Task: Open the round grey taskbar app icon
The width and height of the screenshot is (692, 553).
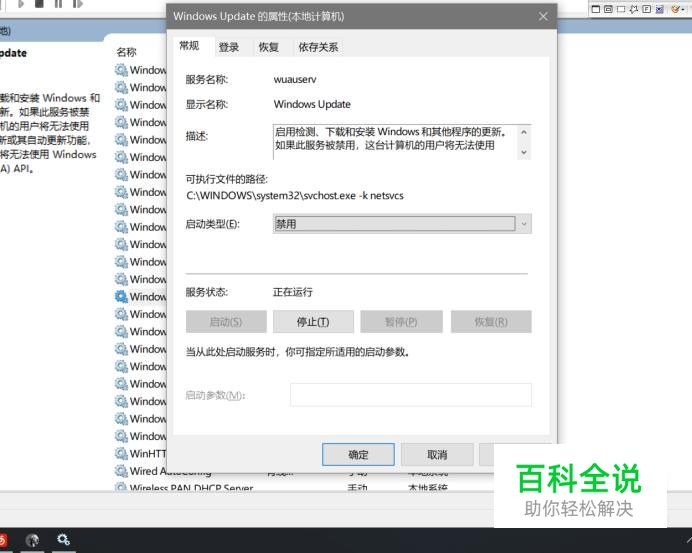Action: point(32,540)
